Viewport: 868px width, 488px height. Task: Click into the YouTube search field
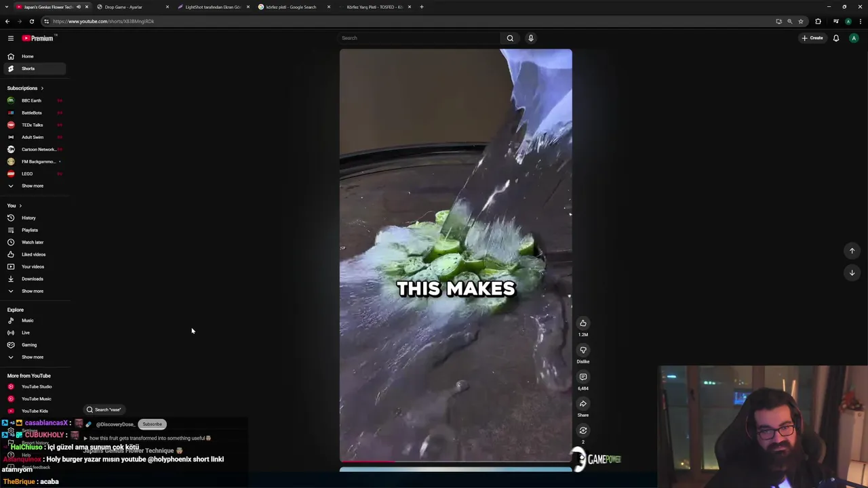[419, 38]
